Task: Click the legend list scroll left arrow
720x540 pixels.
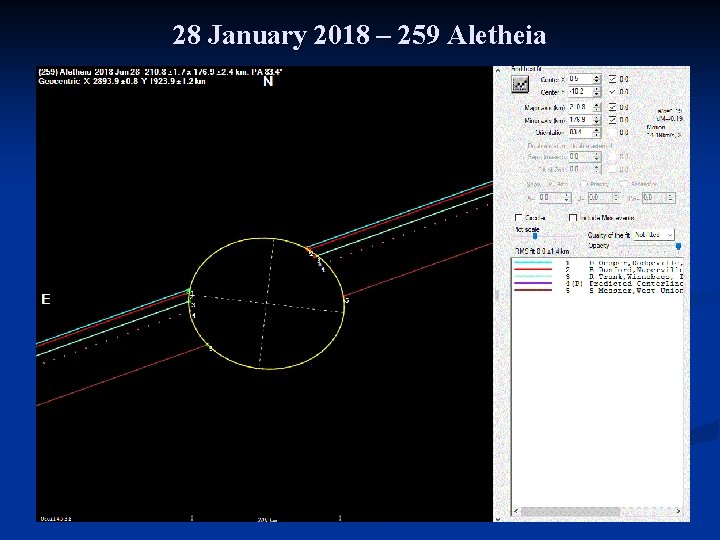Action: [x=516, y=511]
